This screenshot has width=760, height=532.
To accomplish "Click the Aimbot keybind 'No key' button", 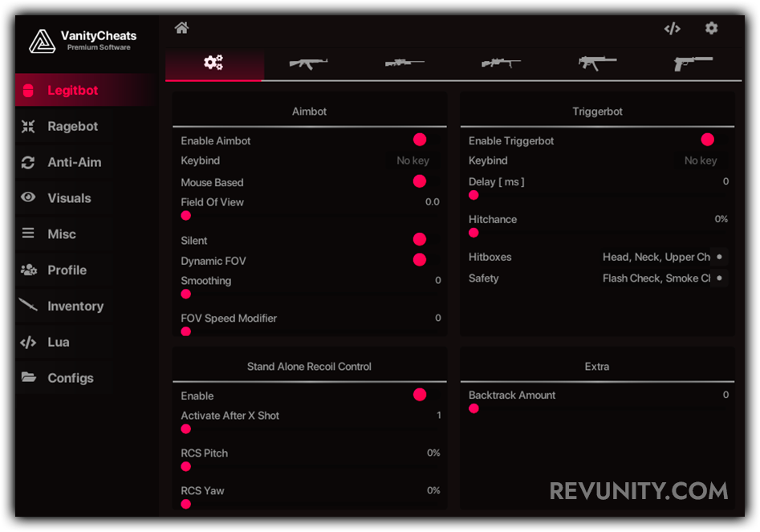I will (413, 161).
